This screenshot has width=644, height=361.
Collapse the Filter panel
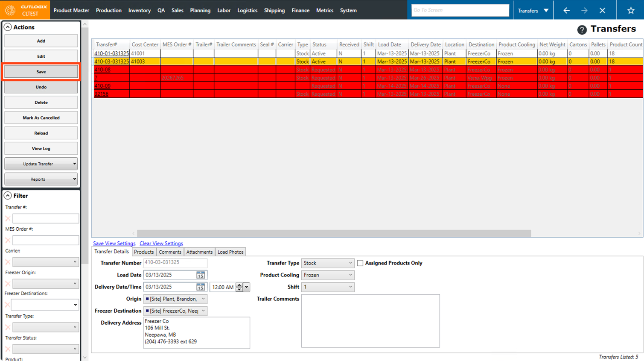point(8,196)
